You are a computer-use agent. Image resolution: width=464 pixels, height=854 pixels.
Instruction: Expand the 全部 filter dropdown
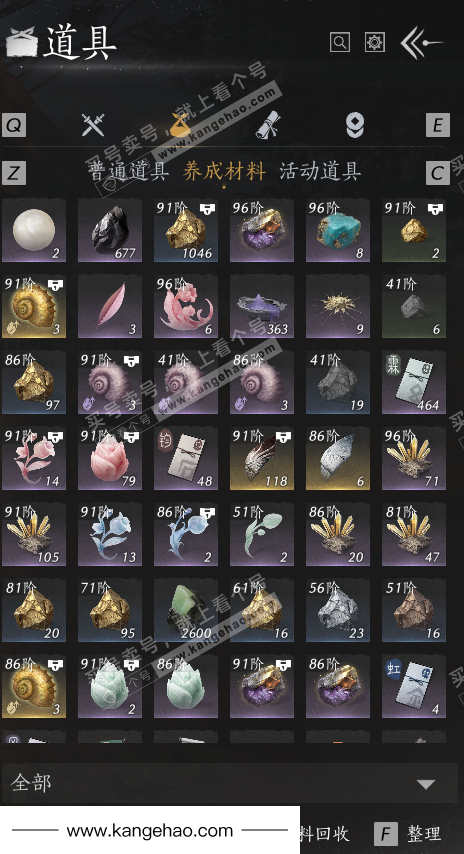(228, 783)
